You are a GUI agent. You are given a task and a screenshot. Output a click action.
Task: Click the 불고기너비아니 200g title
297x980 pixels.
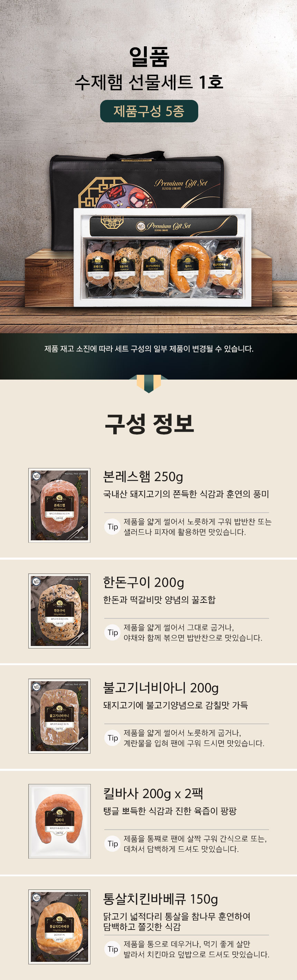click(x=161, y=688)
